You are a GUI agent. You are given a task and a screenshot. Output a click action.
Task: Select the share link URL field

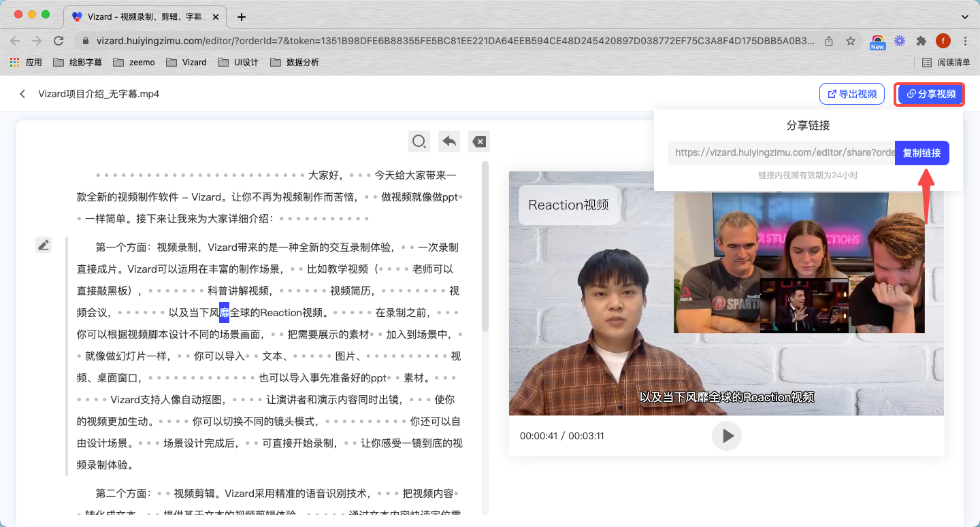781,153
